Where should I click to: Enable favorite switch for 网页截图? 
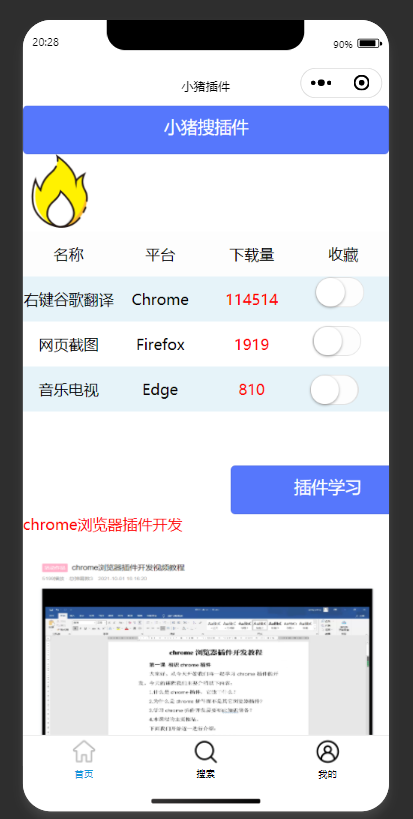(x=337, y=341)
